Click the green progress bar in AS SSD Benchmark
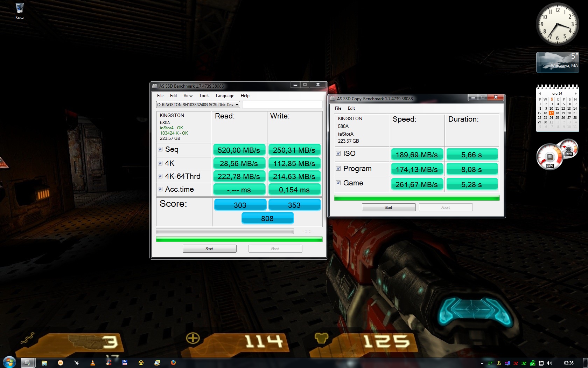Screen dimensions: 588x368 click(239, 239)
